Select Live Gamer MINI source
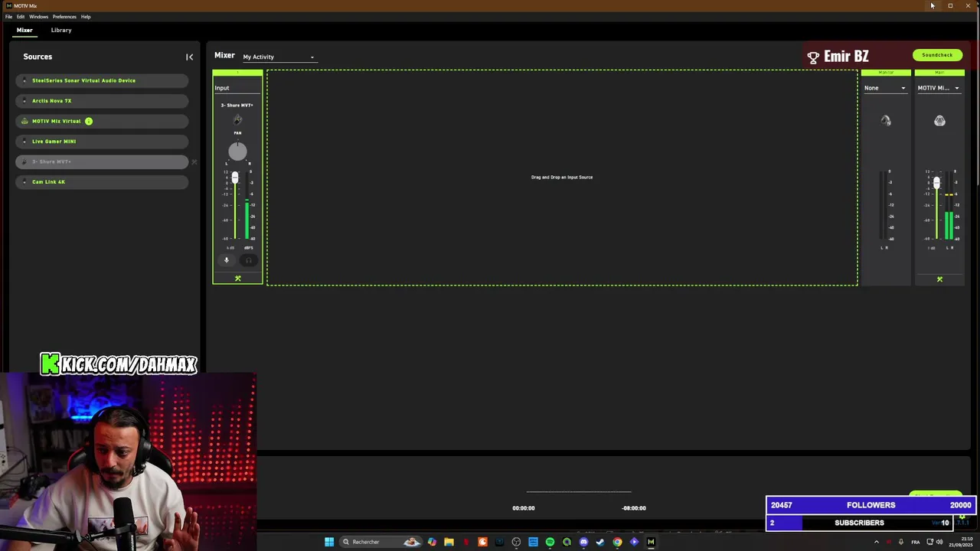 pyautogui.click(x=102, y=141)
